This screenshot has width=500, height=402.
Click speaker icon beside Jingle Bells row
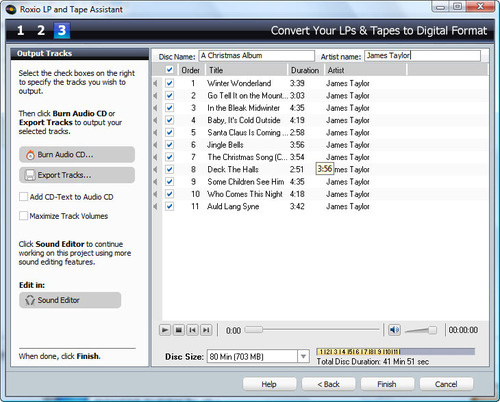(156, 145)
